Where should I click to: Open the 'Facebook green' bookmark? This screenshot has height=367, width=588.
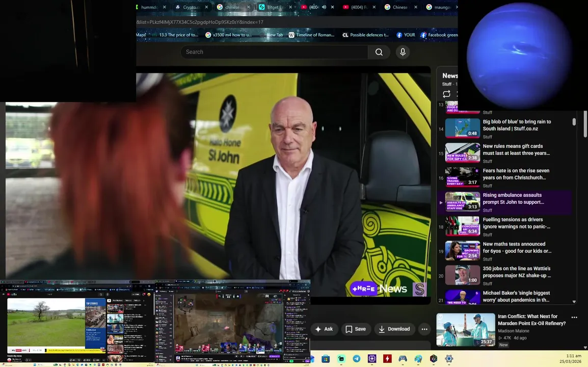coord(439,35)
